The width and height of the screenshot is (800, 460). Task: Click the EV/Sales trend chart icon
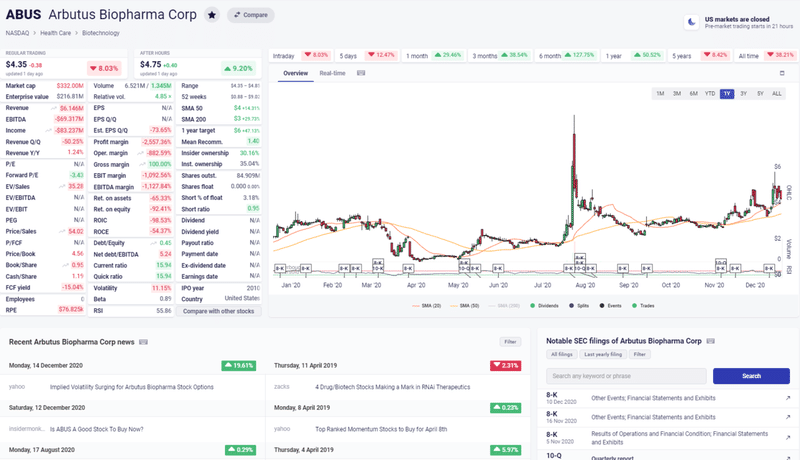62,187
